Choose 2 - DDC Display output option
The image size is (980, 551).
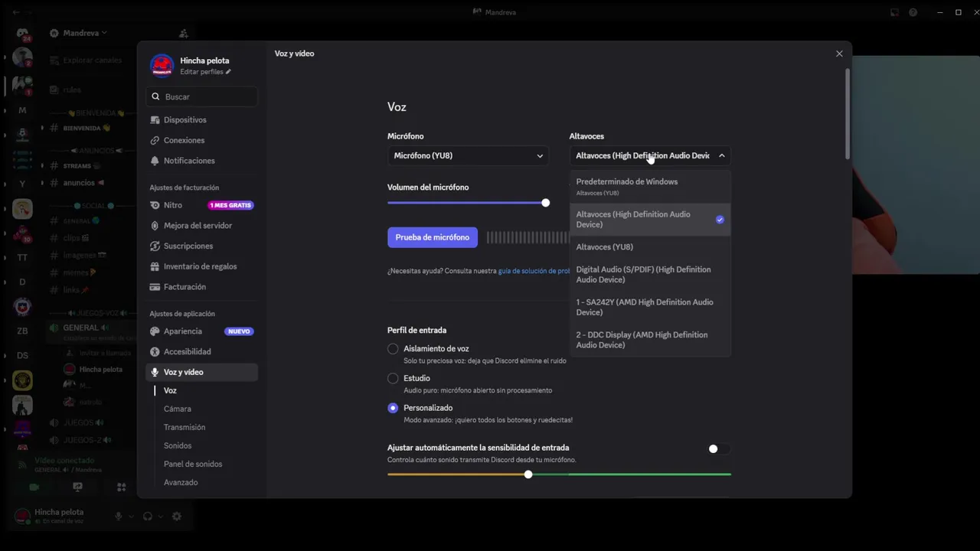650,340
